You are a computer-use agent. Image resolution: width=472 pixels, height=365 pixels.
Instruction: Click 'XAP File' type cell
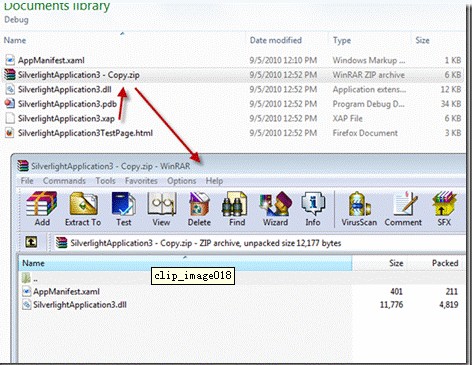tap(348, 118)
